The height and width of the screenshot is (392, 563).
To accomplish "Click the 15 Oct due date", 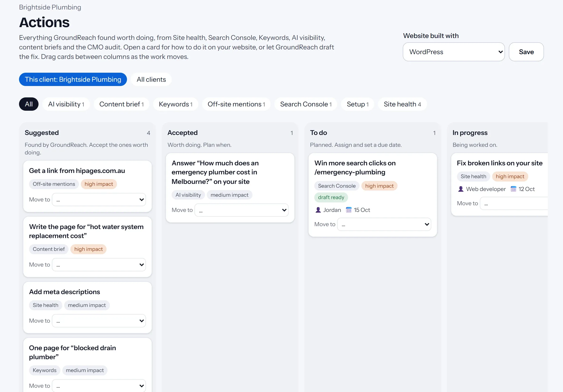I will (x=362, y=210).
